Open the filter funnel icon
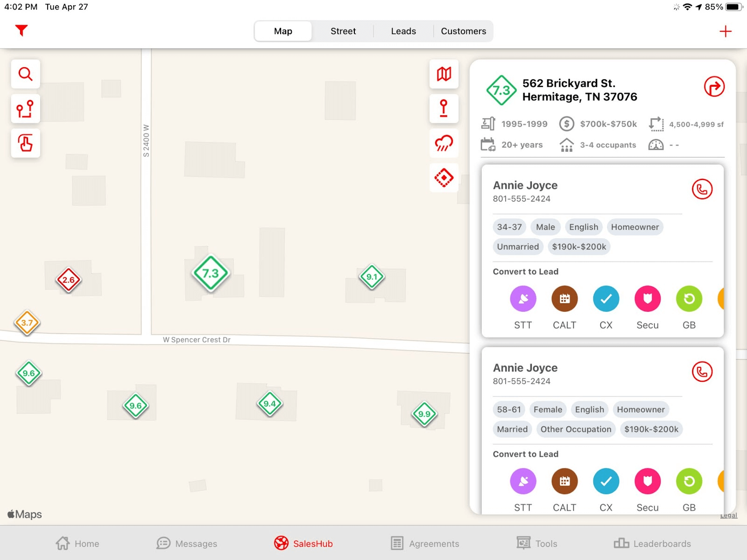Image resolution: width=747 pixels, height=560 pixels. coord(21,31)
